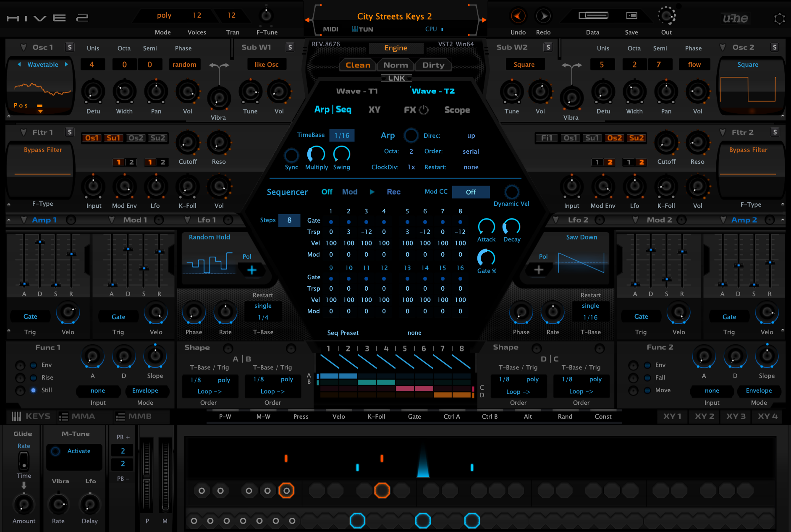Screen dimensions: 791x532
Task: Expand the Osc 1 panel triangle
Action: pyautogui.click(x=24, y=47)
